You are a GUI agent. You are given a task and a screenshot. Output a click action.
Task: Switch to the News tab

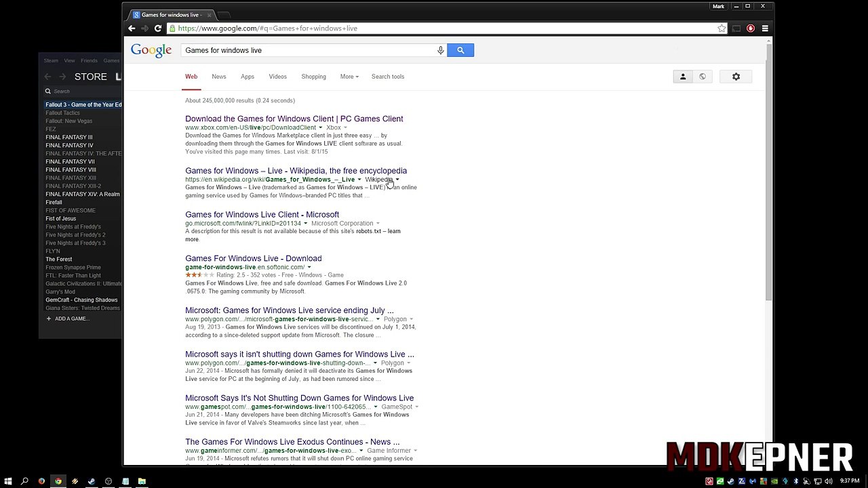pyautogui.click(x=219, y=77)
